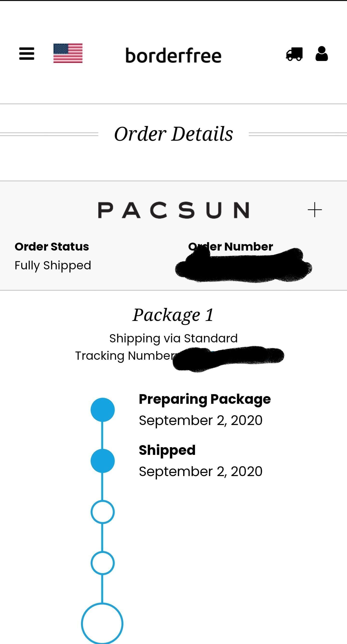
Task: Click the borderfree logo
Action: pyautogui.click(x=173, y=55)
